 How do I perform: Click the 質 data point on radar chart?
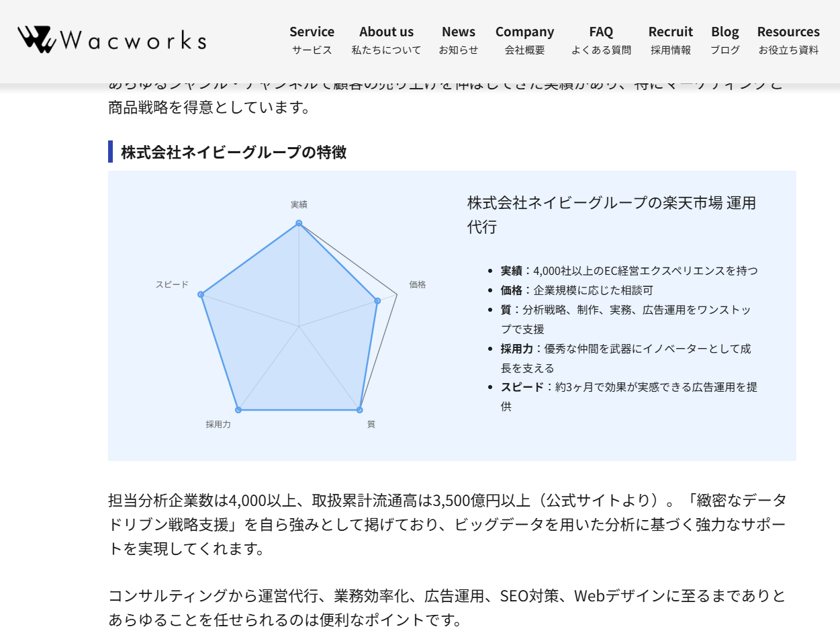[359, 409]
